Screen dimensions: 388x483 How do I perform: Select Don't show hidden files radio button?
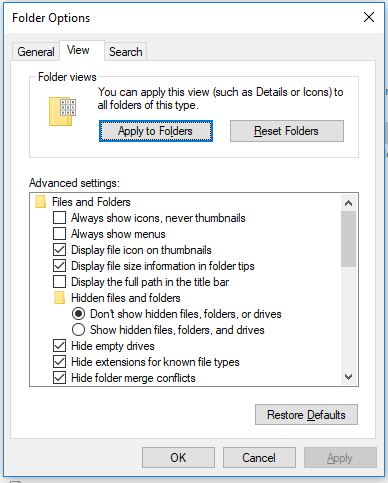click(x=78, y=314)
